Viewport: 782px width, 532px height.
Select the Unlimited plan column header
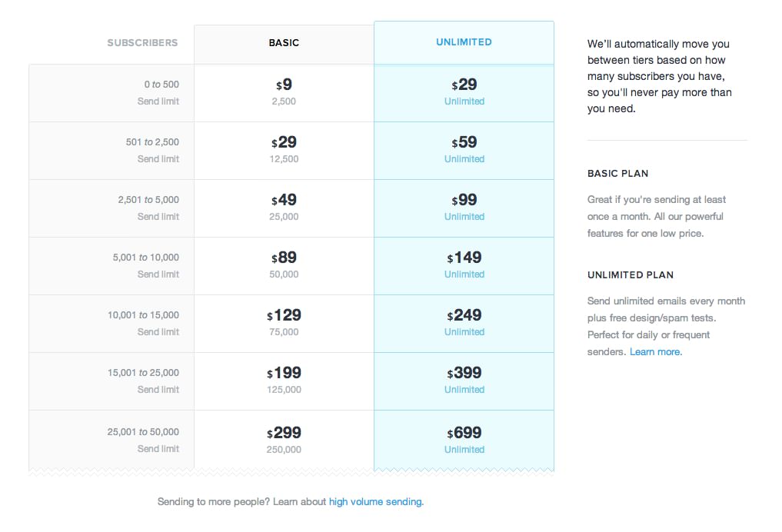[464, 42]
